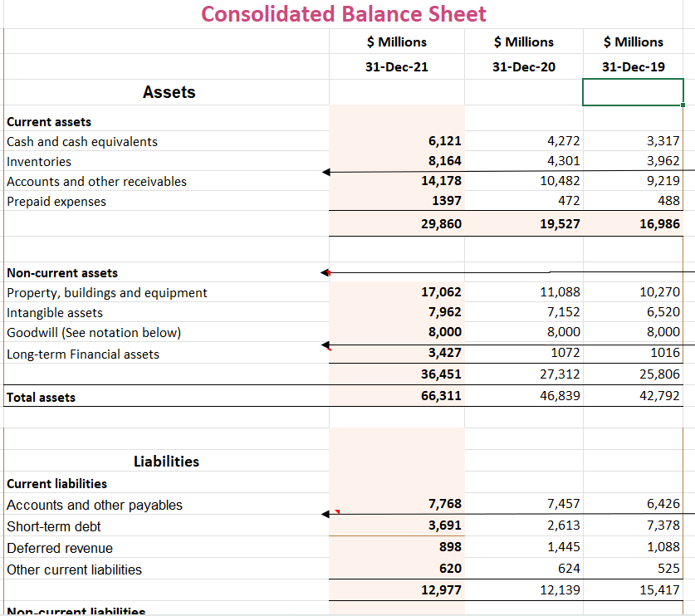Select the Consolidated Balance Sheet title
This screenshot has height=616, width=695.
[x=344, y=14]
